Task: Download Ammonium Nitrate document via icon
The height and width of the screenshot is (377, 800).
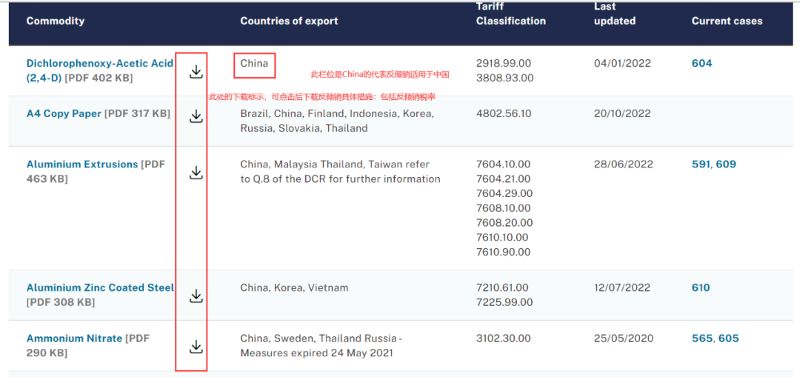Action: [196, 347]
